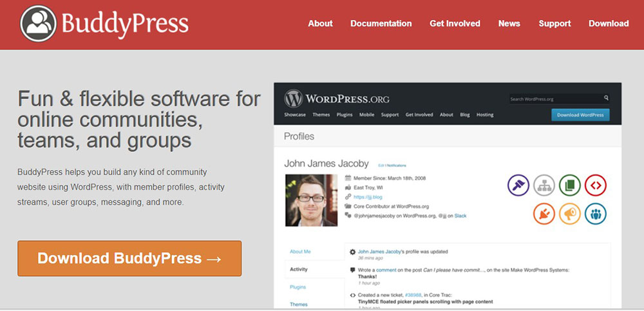This screenshot has width=644, height=311.
Task: Click the gray sitemap badge icon
Action: [x=544, y=185]
